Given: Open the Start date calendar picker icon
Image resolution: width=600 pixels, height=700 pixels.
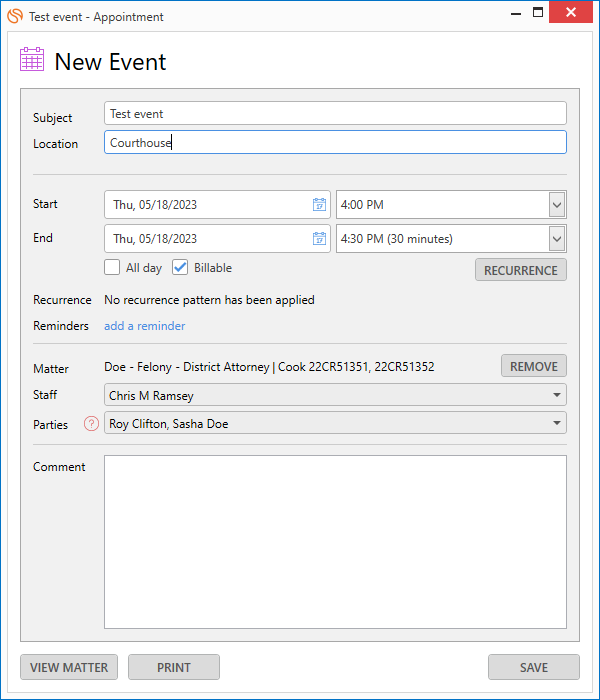Looking at the screenshot, I should tap(319, 205).
